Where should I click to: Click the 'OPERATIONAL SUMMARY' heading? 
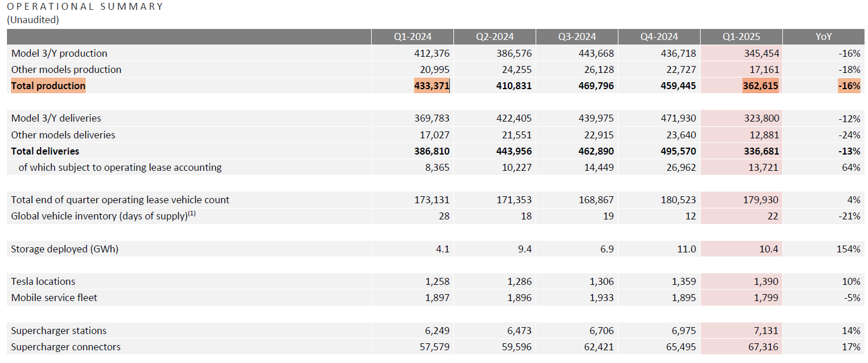pos(85,7)
